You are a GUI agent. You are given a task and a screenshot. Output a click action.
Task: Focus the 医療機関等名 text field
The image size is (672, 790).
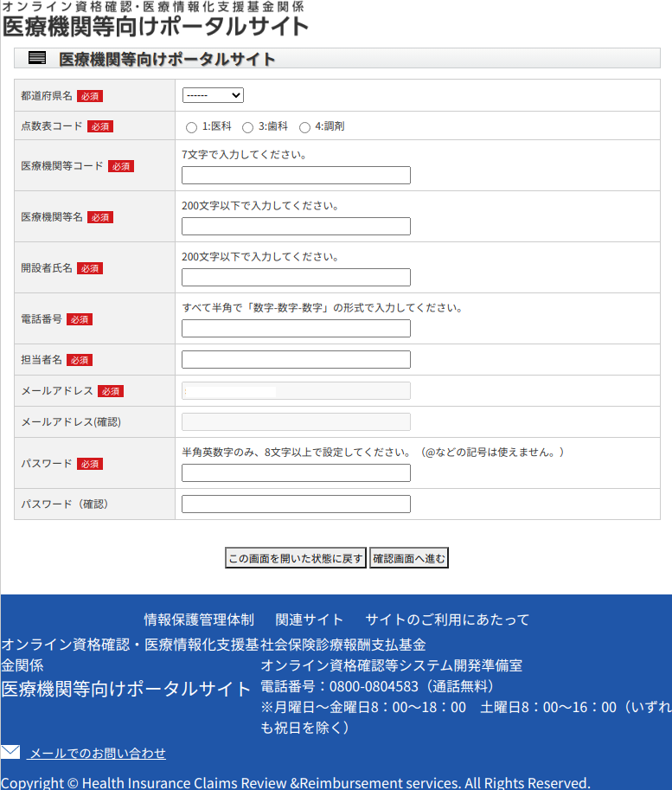pos(296,227)
